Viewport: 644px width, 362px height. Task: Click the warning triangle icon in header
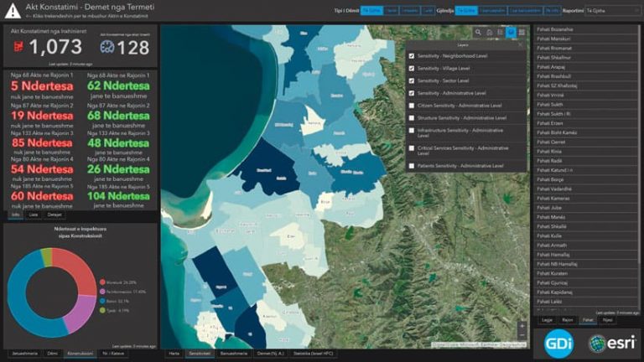click(13, 11)
